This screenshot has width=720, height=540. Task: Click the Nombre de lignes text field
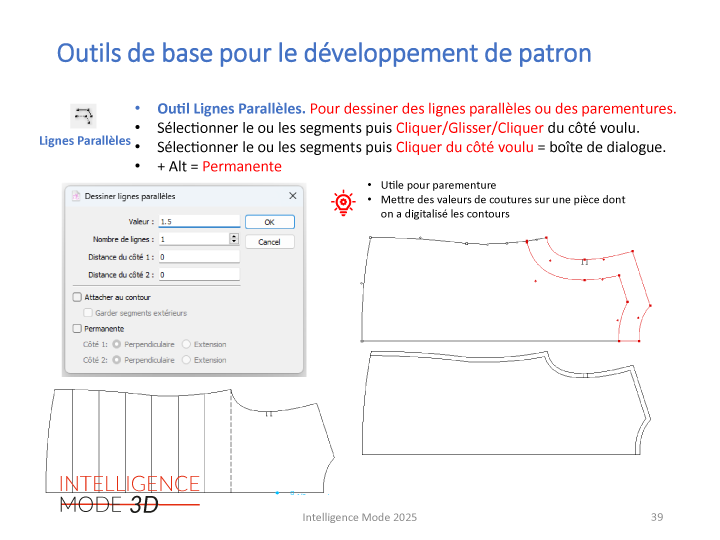click(190, 239)
